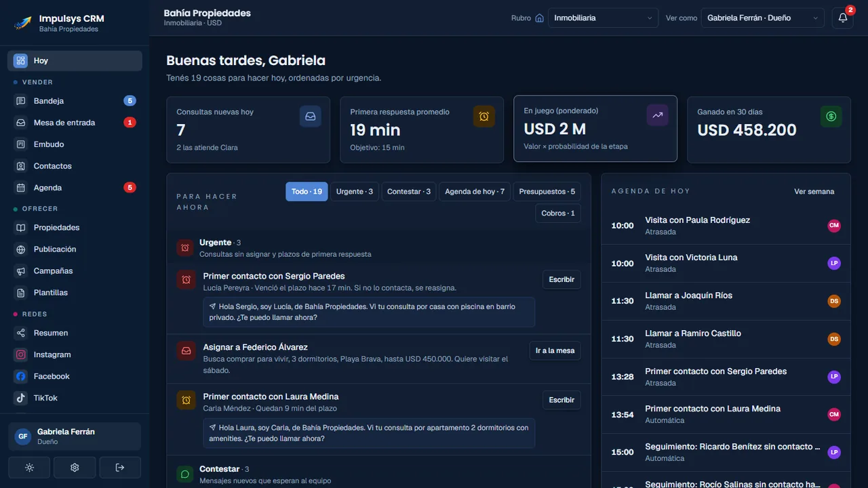
Task: Open Llamar a Ramiro Castillo agenda item
Action: click(726, 339)
